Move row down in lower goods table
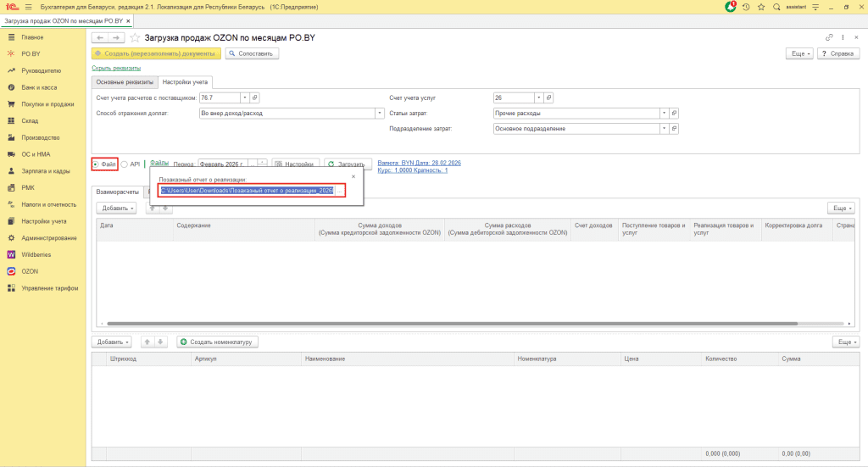 (160, 342)
